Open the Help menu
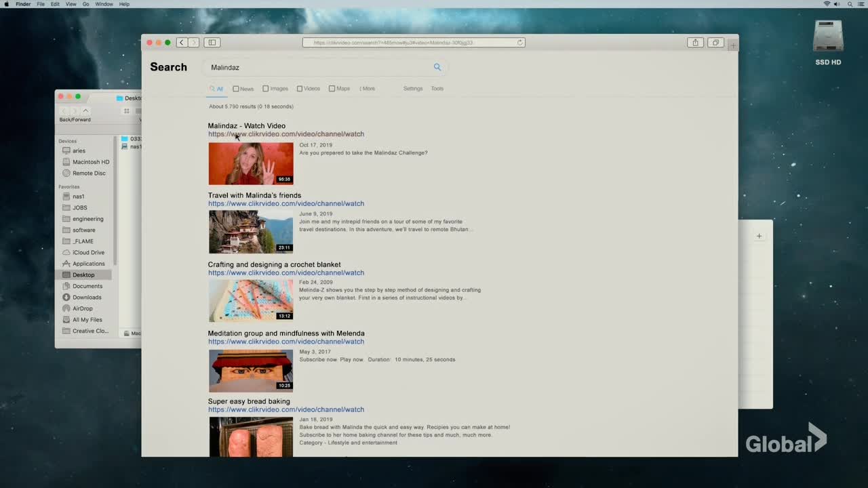868x488 pixels. click(x=124, y=4)
